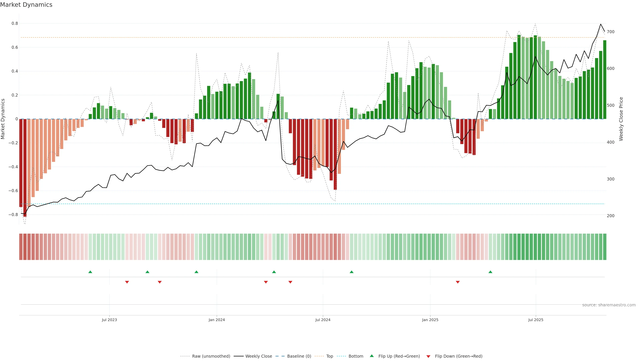644x362 pixels.
Task: Click the green triangle icon in the legend
Action: pyautogui.click(x=372, y=356)
